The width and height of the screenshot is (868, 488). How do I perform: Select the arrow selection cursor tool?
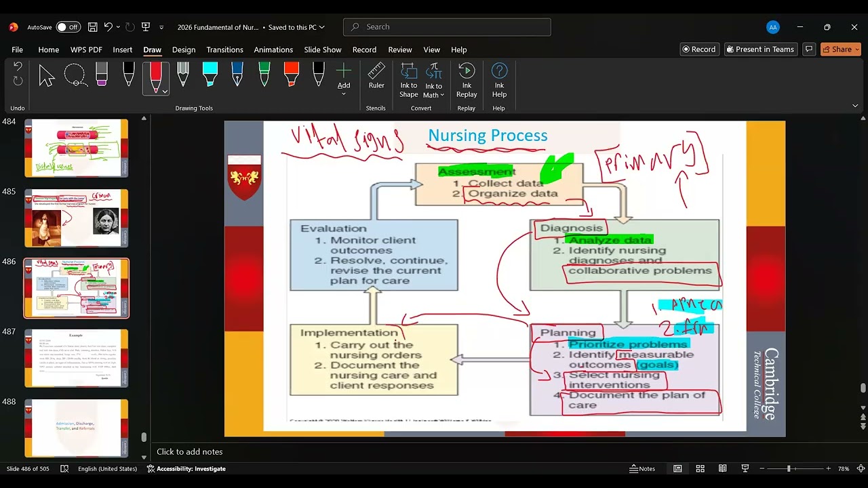pos(47,75)
